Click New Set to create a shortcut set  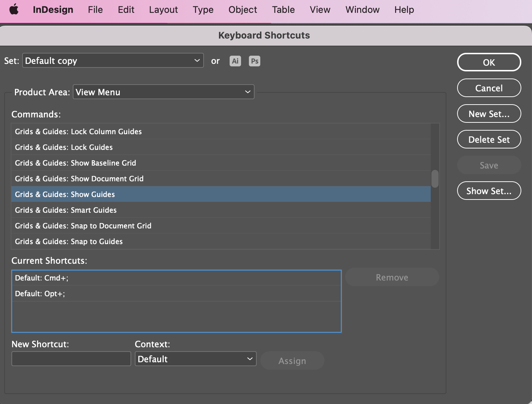click(489, 113)
